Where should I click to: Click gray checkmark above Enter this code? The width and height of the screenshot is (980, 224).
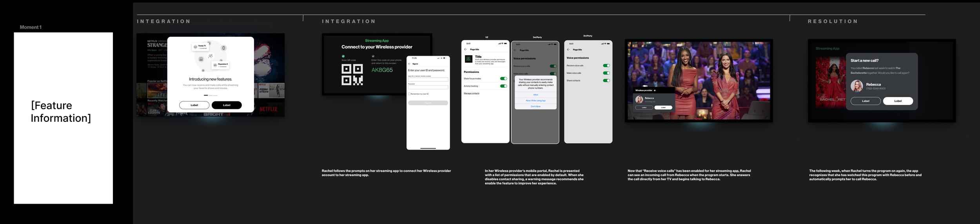373,56
